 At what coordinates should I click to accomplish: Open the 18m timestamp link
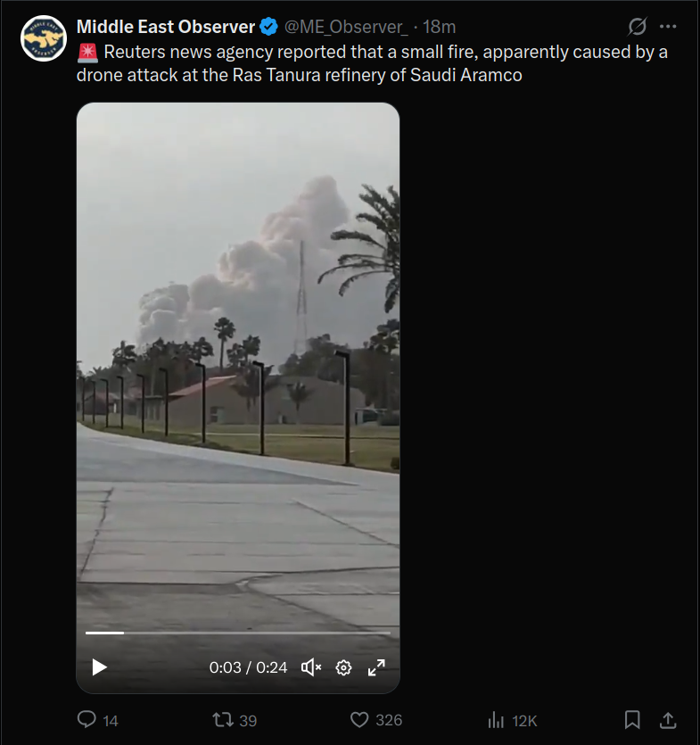pyautogui.click(x=439, y=27)
